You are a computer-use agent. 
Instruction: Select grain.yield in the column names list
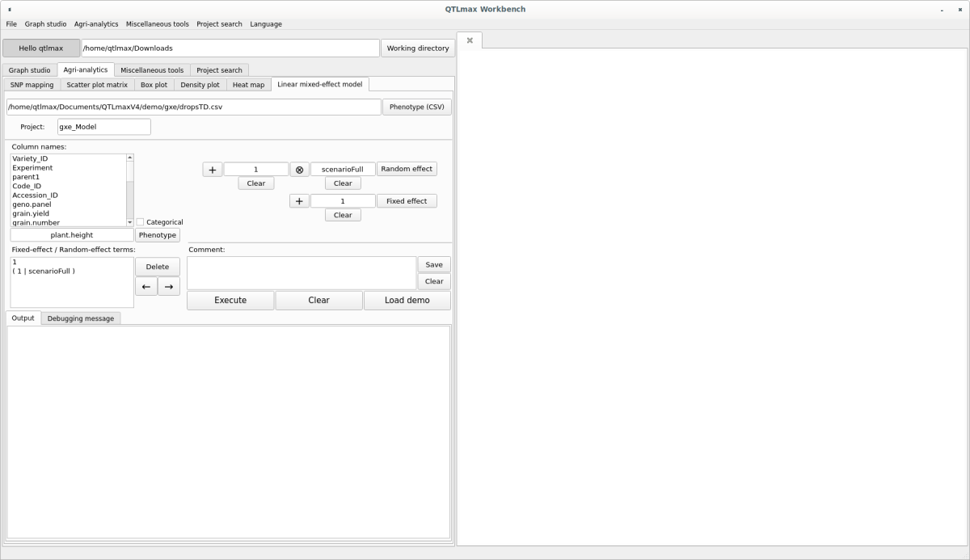(31, 213)
